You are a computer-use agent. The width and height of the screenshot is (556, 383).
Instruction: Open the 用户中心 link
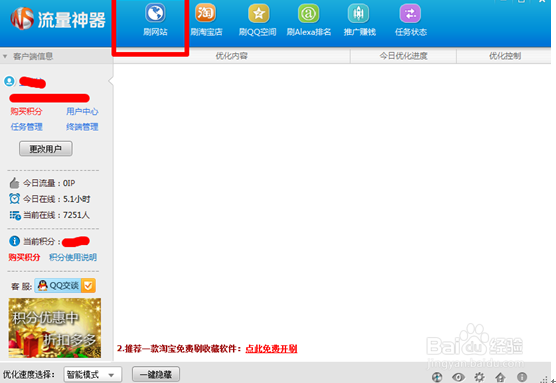tap(82, 111)
